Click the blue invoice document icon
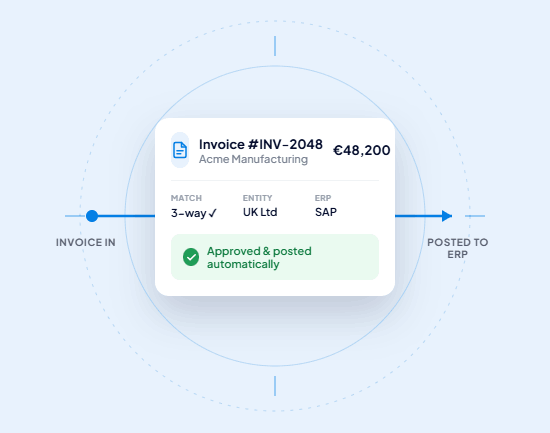Viewport: 550px width, 433px height. [x=180, y=150]
